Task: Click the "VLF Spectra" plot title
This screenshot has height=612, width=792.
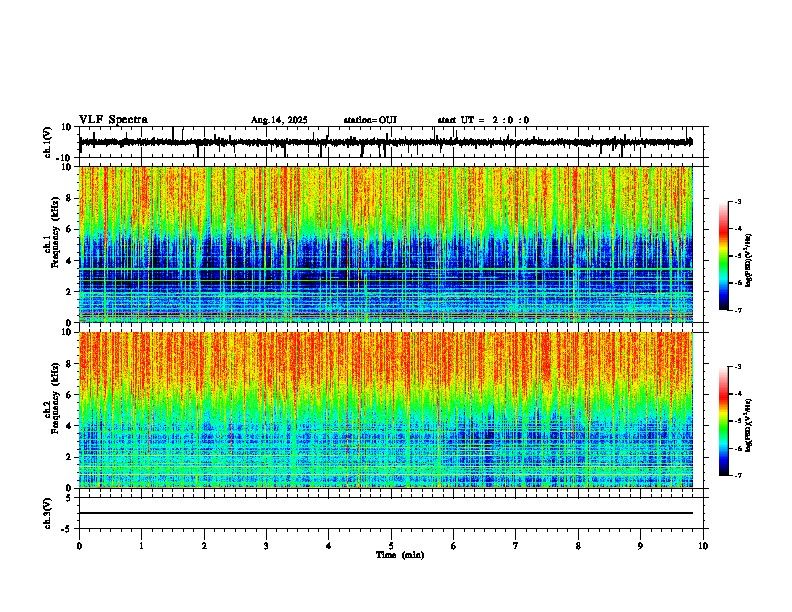Action: pyautogui.click(x=113, y=120)
